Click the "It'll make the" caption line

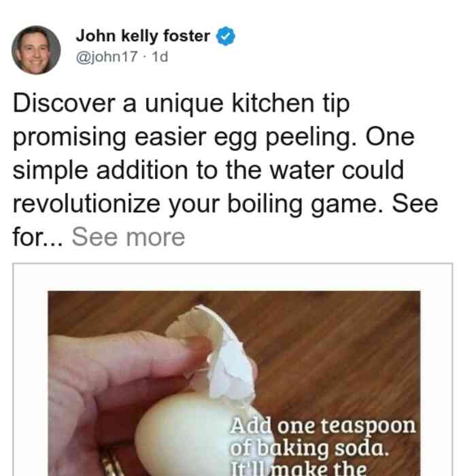point(298,469)
